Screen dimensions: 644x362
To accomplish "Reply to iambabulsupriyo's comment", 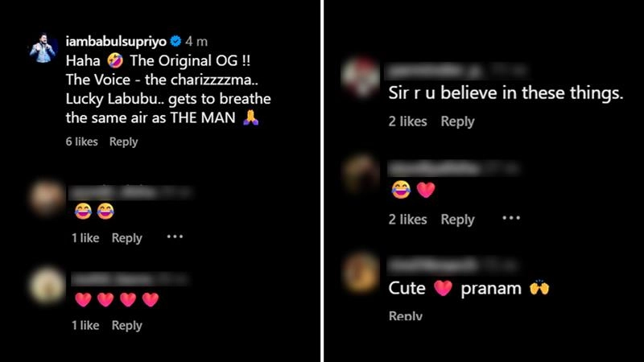I will coord(123,142).
